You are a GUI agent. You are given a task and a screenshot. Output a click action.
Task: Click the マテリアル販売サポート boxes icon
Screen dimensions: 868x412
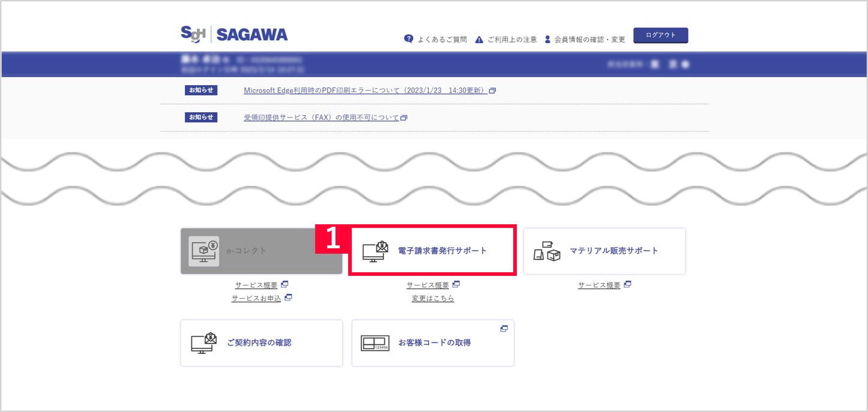[547, 251]
